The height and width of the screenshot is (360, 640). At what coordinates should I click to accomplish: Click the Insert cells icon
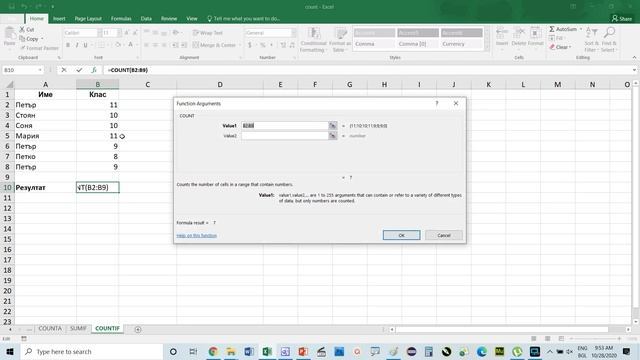(502, 33)
